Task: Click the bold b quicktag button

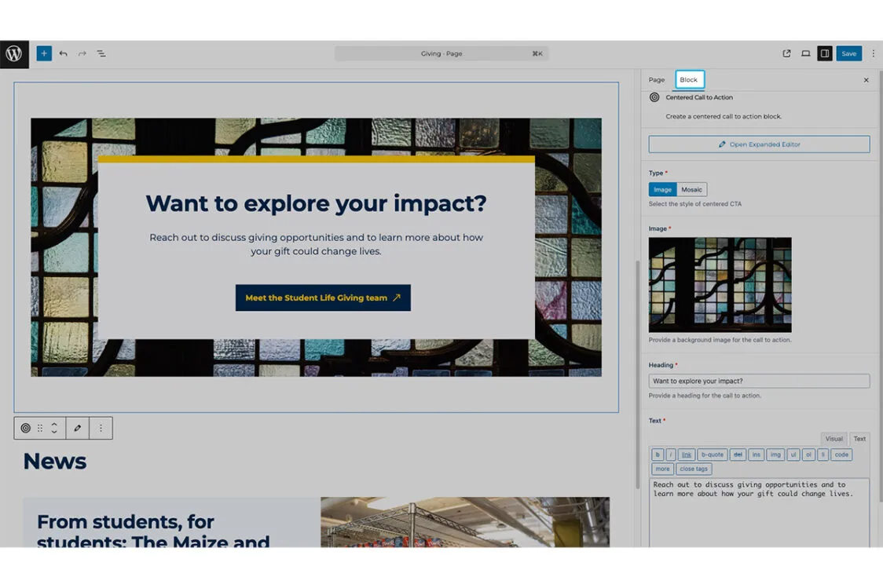Action: pos(658,455)
